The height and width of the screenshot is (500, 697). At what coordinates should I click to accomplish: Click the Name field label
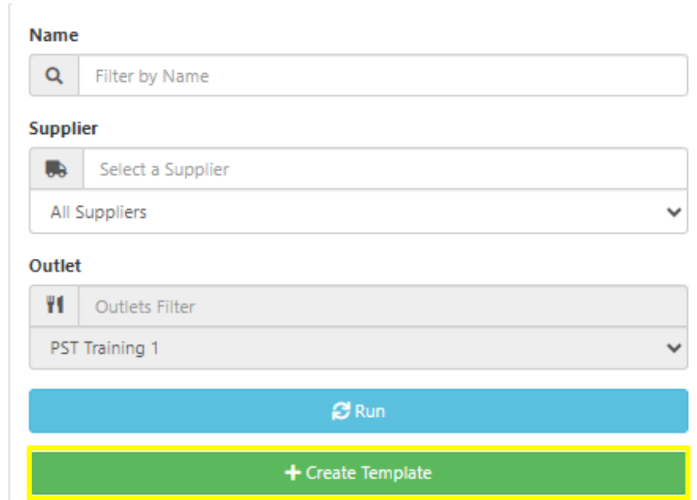pos(54,35)
